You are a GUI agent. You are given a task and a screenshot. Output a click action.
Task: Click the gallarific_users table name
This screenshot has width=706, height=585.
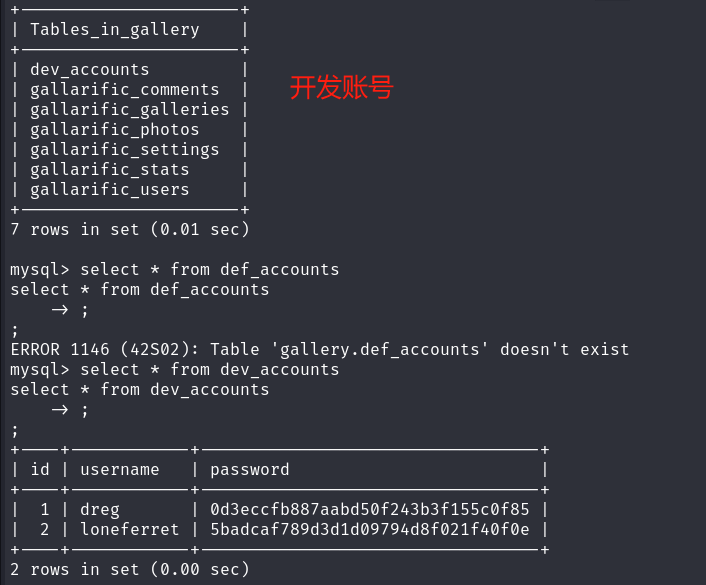coord(110,190)
